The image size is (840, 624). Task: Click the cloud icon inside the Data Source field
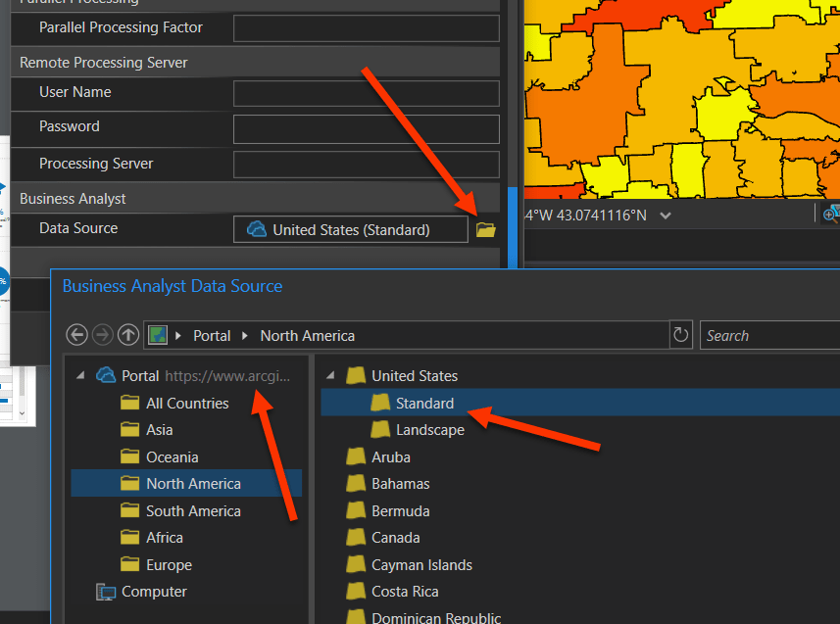[x=256, y=229]
